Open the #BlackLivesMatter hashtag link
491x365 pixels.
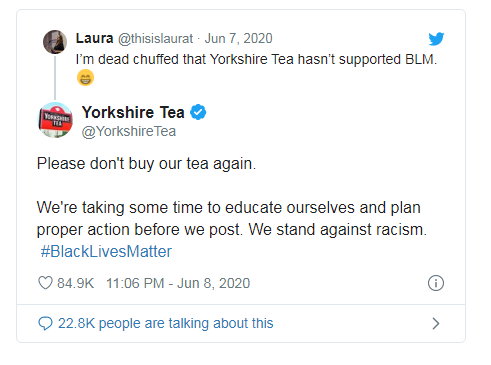click(x=106, y=251)
